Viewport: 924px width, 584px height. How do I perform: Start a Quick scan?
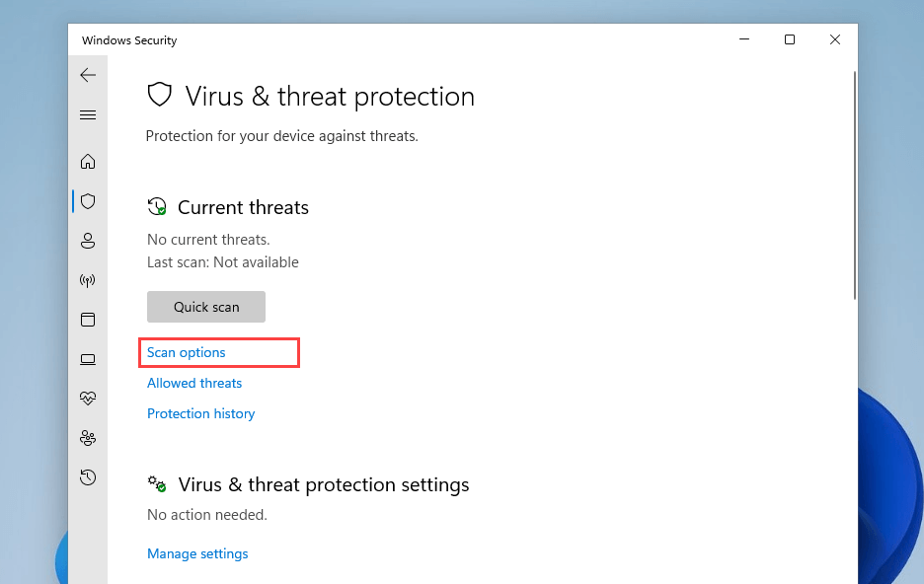[206, 307]
